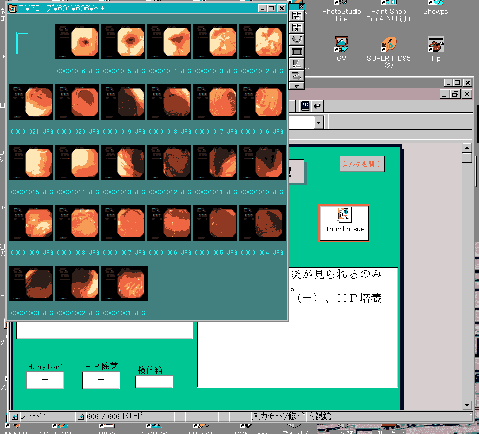This screenshot has height=434, width=479.
Task: Click the image viewer window's title bar icon
Action: click(x=12, y=8)
